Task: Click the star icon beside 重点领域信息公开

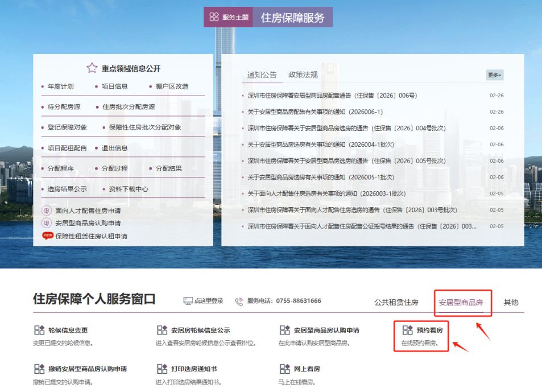Action: tap(92, 68)
